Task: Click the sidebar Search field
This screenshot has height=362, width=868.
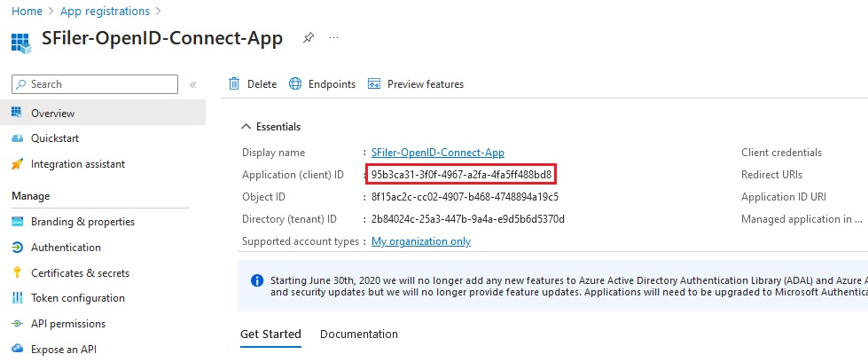Action: click(95, 84)
